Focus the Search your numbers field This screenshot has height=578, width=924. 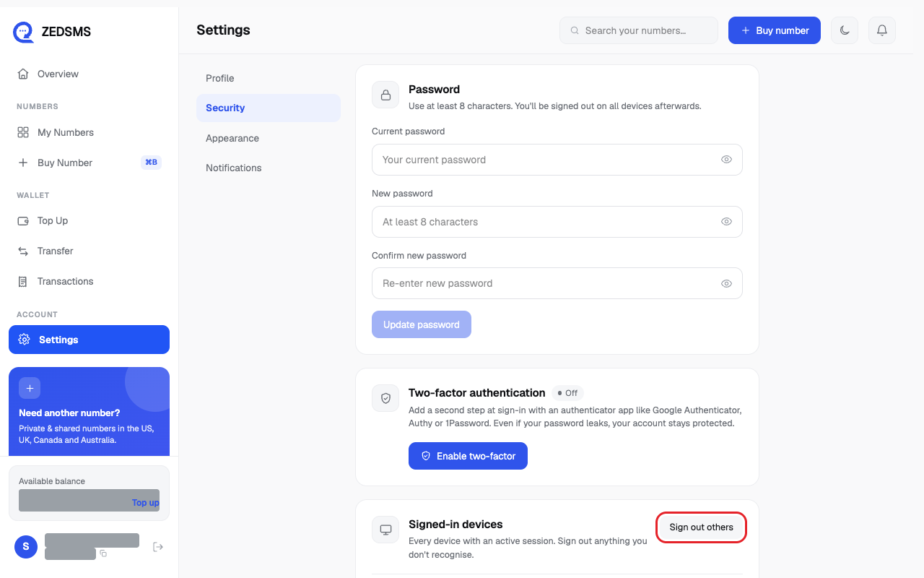639,30
